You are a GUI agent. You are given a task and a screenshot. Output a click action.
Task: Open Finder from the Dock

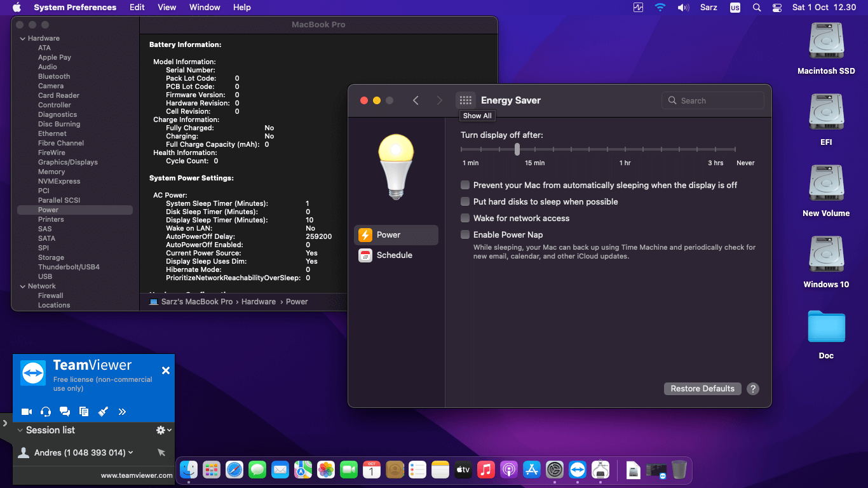[x=189, y=470]
